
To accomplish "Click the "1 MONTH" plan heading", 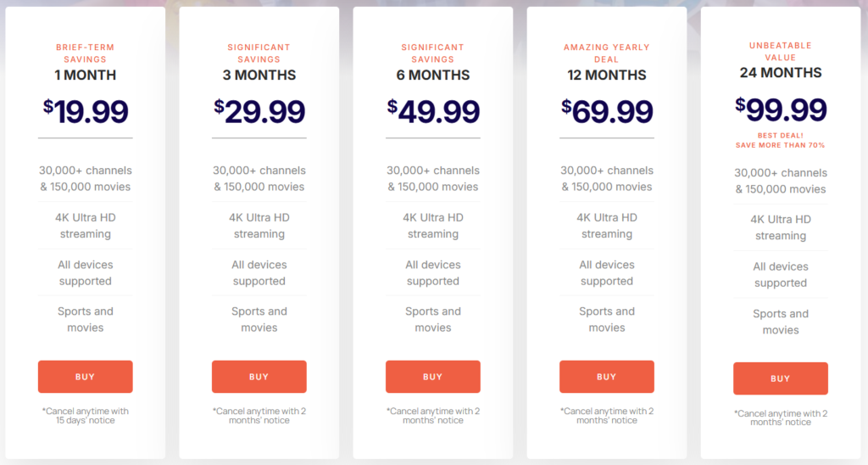I will pos(85,75).
